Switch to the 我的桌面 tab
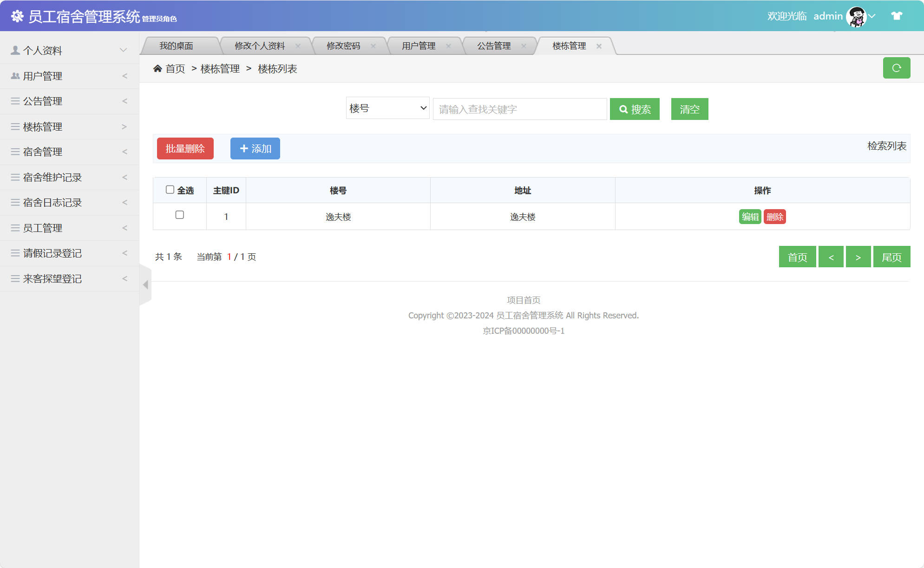 (177, 46)
